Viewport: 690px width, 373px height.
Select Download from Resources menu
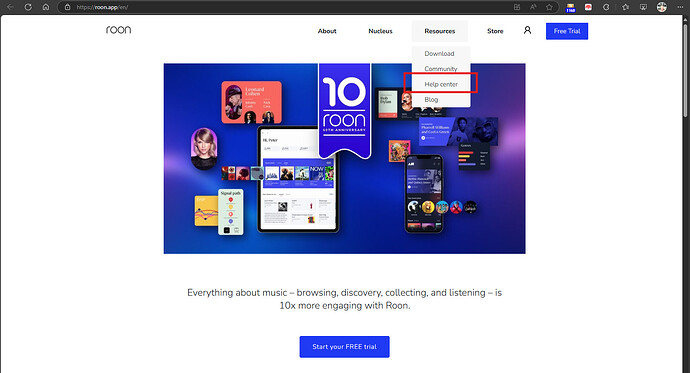[x=439, y=54]
